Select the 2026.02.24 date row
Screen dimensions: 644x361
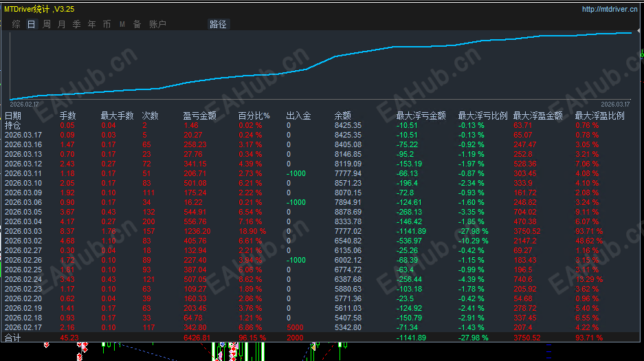tap(23, 279)
